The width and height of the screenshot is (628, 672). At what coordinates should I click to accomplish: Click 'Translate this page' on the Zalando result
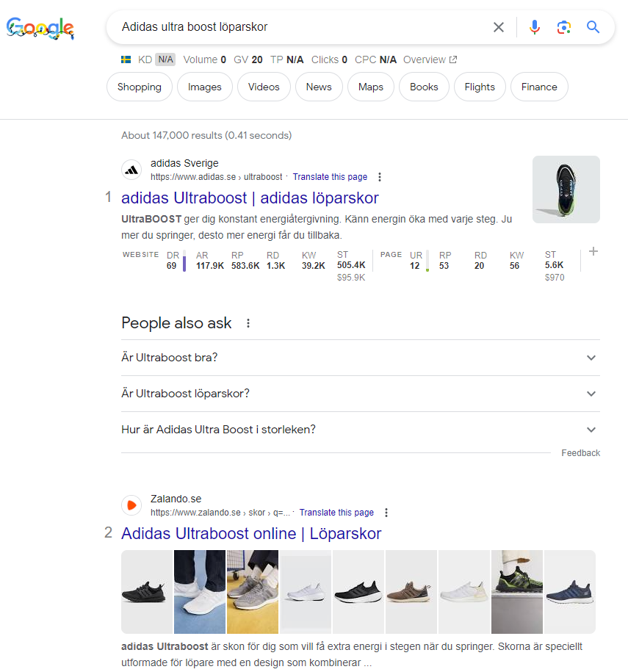336,512
